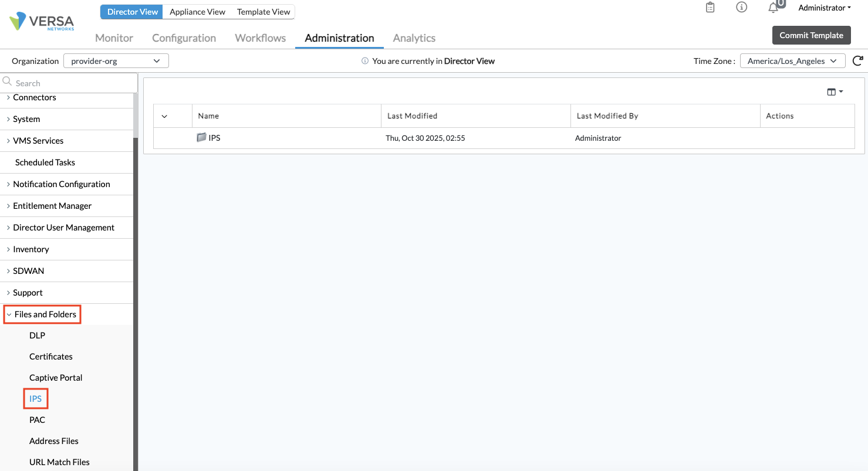Click the IPS folder icon in table
Screen dimensions: 868x471
click(x=202, y=138)
